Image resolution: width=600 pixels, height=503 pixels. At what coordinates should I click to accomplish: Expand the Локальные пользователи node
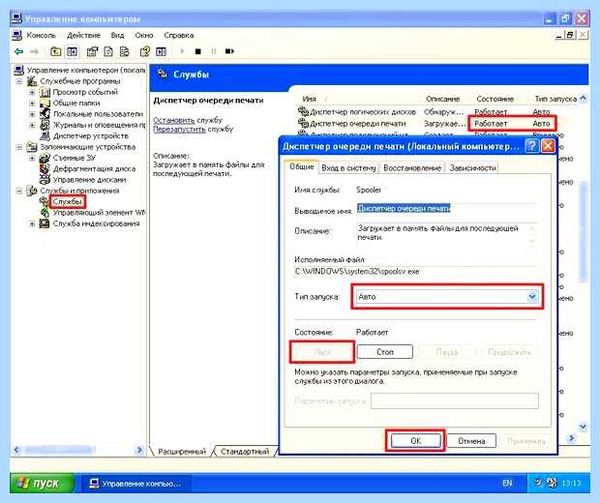pyautogui.click(x=32, y=114)
